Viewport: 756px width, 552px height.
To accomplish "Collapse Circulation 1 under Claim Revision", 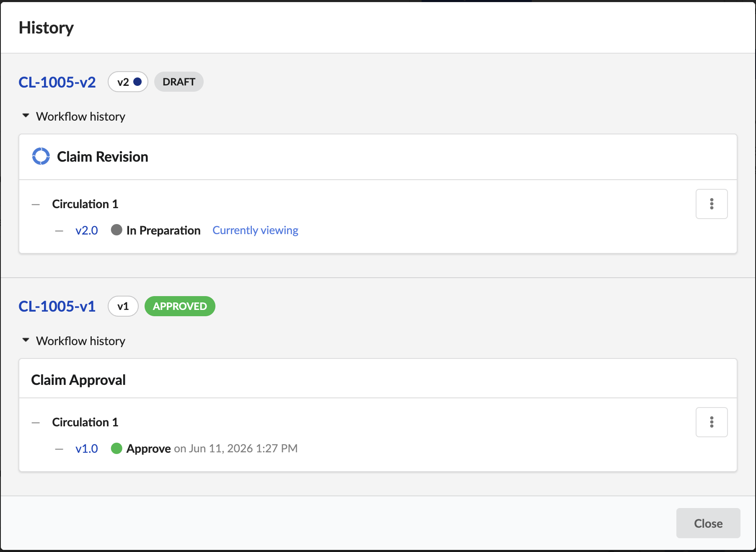I will click(x=36, y=205).
